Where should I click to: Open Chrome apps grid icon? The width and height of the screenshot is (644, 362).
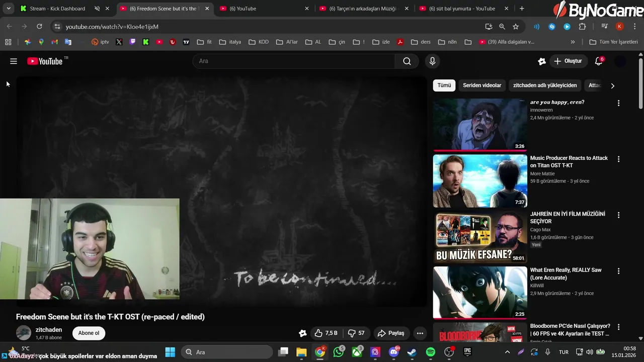[x=8, y=42]
